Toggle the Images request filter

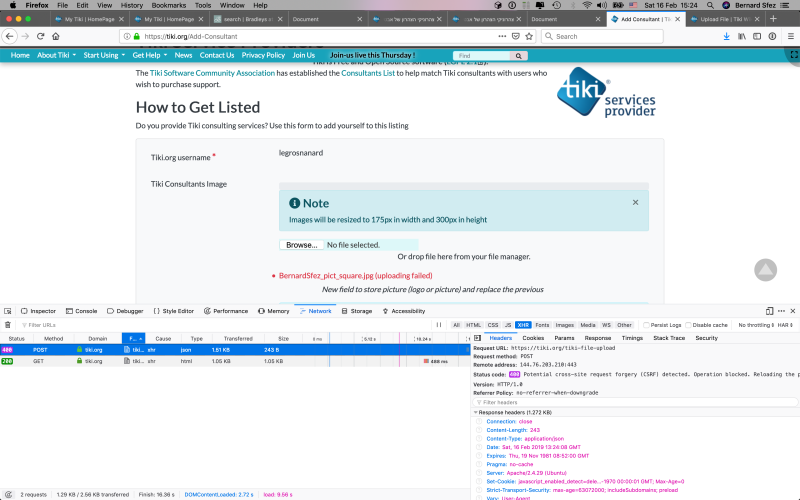click(564, 325)
